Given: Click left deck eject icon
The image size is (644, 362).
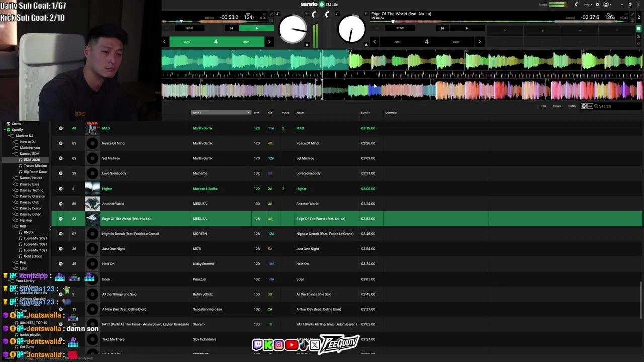Looking at the screenshot, I should pos(307,45).
